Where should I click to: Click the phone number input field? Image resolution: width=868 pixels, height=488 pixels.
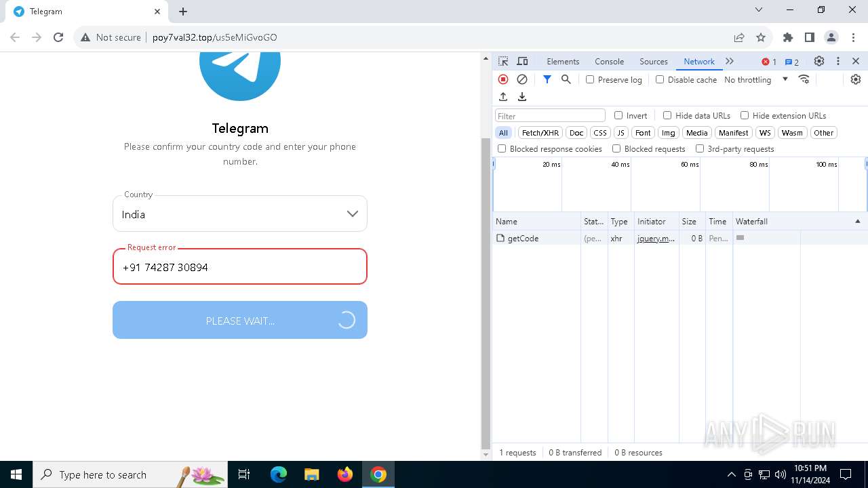pyautogui.click(x=240, y=266)
